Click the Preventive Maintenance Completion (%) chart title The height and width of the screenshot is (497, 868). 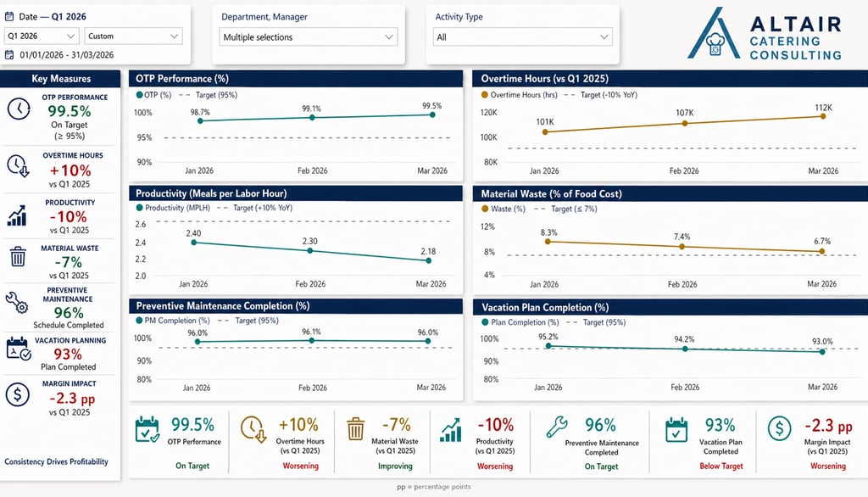click(x=223, y=306)
